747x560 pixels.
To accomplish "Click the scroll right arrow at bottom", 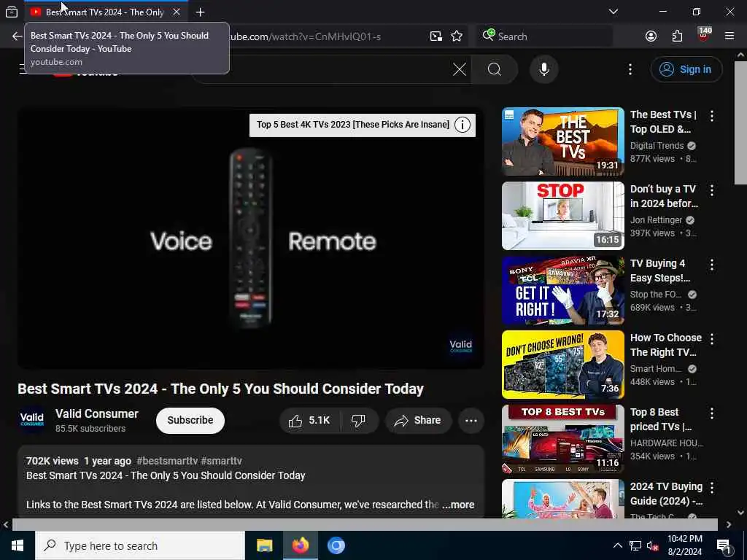I will point(729,524).
